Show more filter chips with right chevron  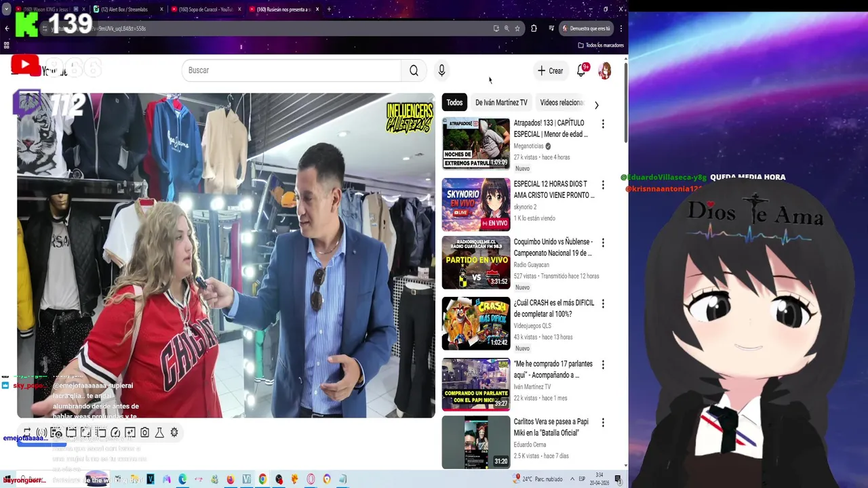(x=596, y=105)
